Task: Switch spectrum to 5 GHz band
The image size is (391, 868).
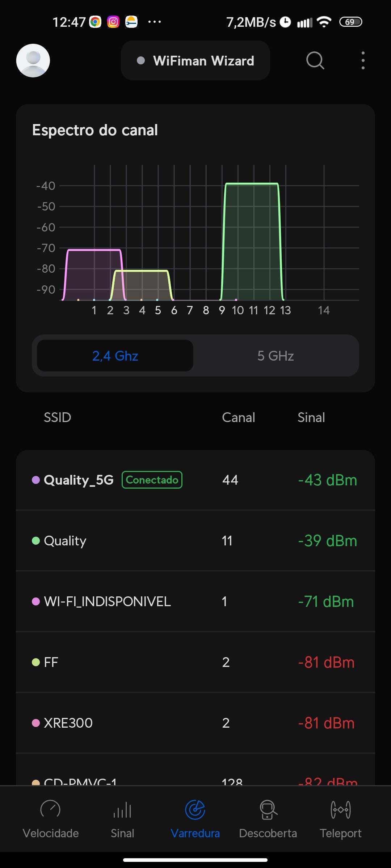Action: click(x=276, y=356)
